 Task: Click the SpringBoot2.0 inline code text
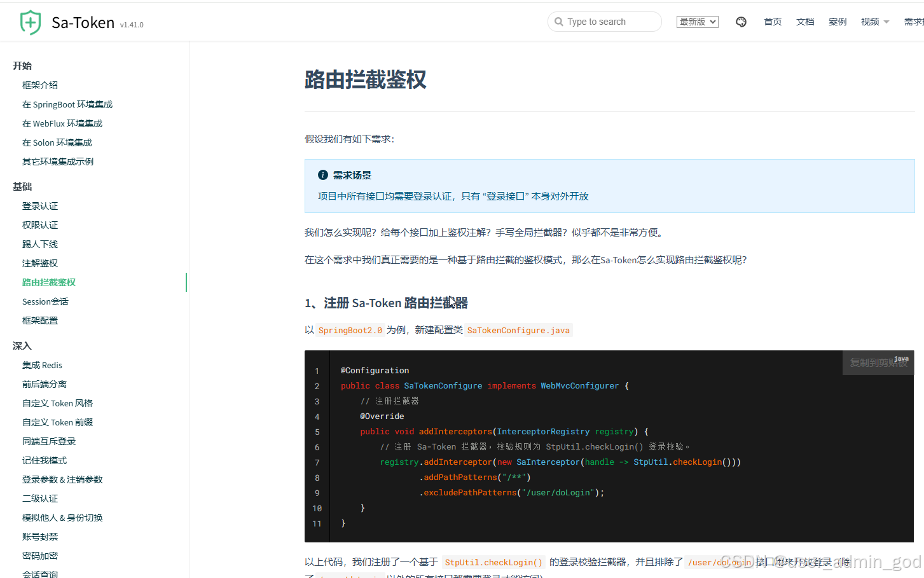350,330
